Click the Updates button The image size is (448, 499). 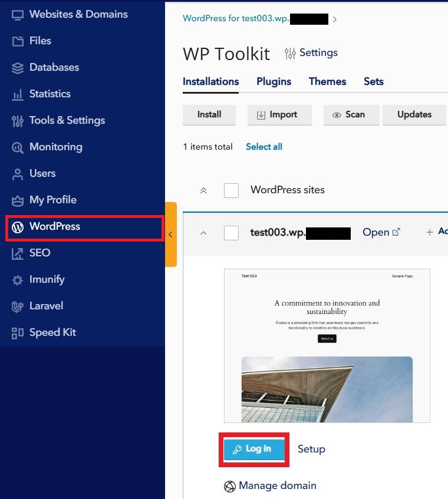(414, 114)
